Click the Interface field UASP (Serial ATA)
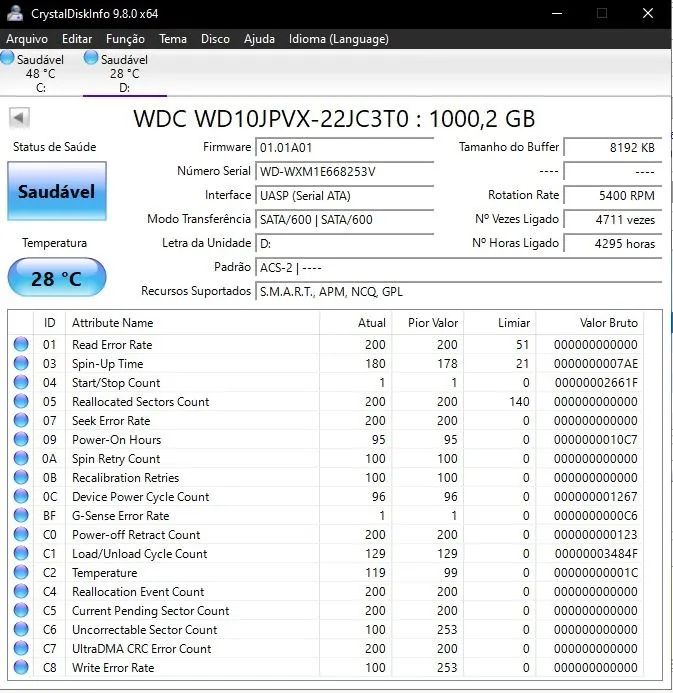Screen dimensions: 673x693 coord(345,195)
